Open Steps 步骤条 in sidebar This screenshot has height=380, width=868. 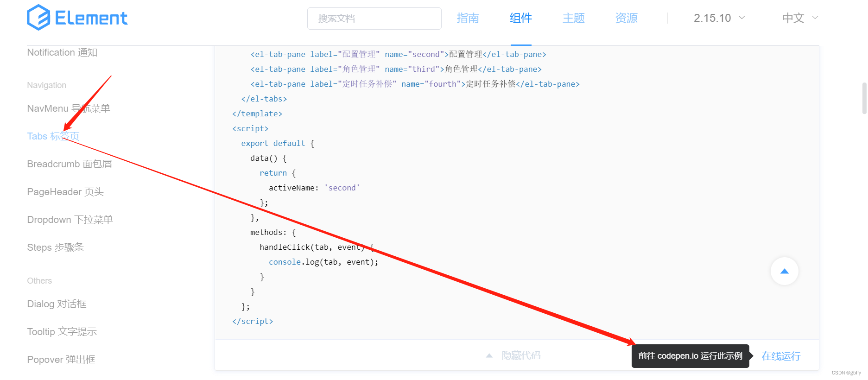click(x=56, y=247)
